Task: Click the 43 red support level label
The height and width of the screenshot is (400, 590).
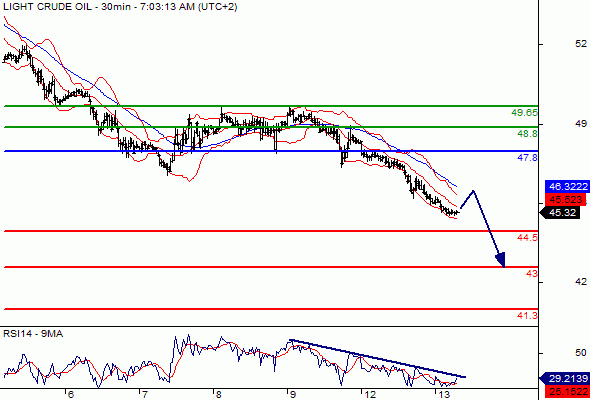Action: 532,273
